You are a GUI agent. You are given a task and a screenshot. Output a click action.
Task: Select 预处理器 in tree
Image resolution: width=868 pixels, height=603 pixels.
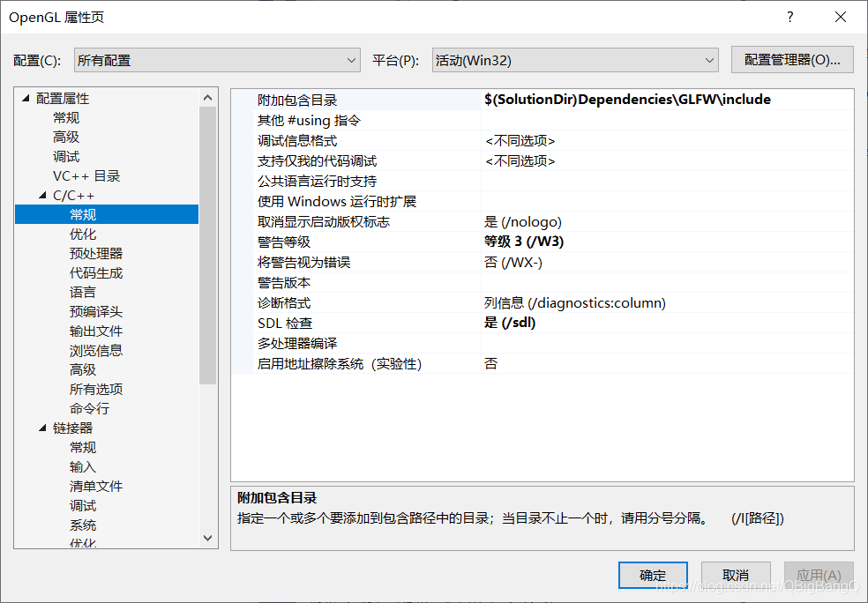(96, 253)
